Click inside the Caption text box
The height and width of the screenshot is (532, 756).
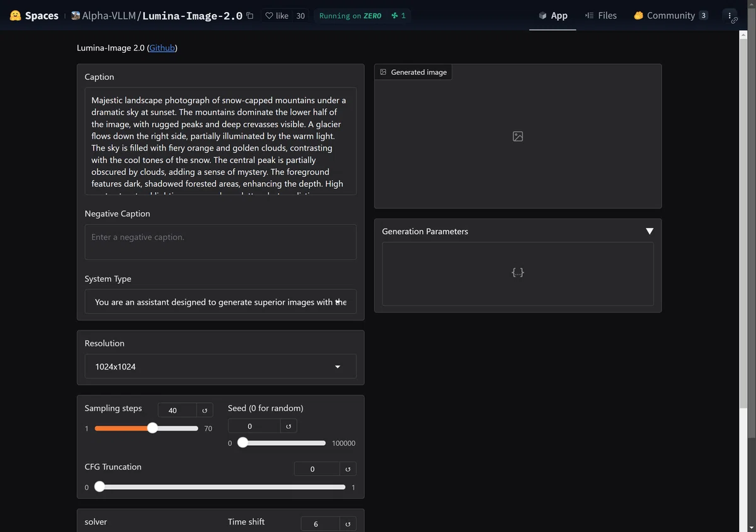(220, 141)
